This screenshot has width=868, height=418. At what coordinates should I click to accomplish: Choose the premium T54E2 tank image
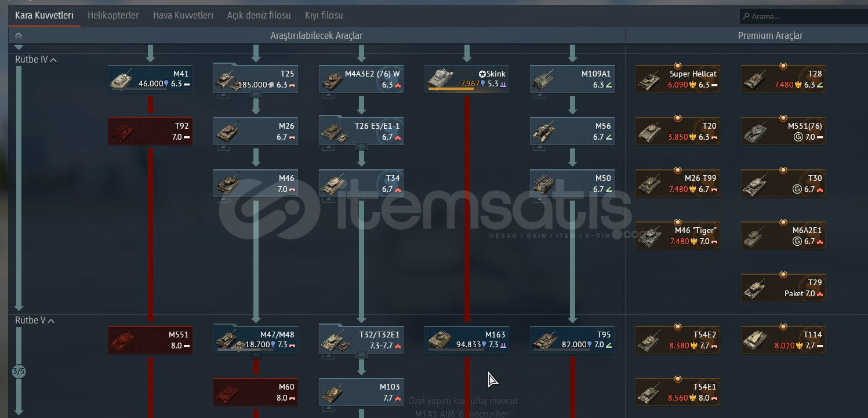tap(650, 341)
